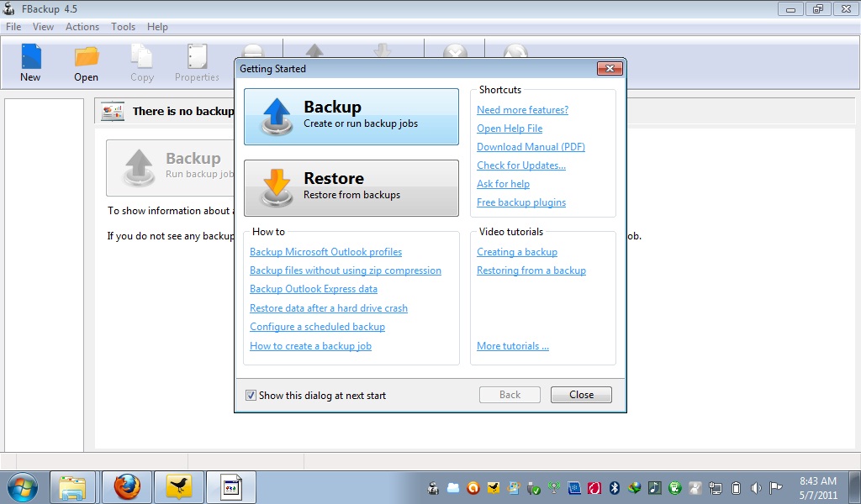Open the Windows Start orb
The width and height of the screenshot is (861, 504).
click(23, 487)
